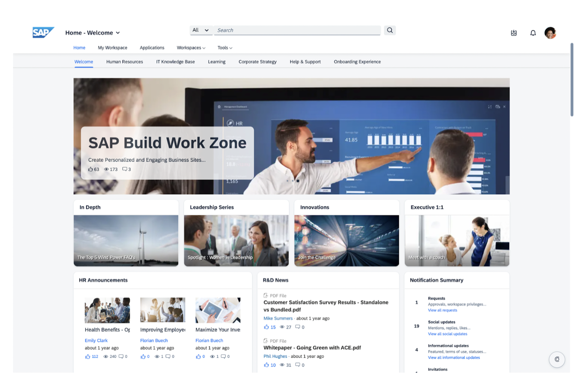Switch to the Welcome tab
Screen dimensions: 587x392
pyautogui.click(x=84, y=62)
